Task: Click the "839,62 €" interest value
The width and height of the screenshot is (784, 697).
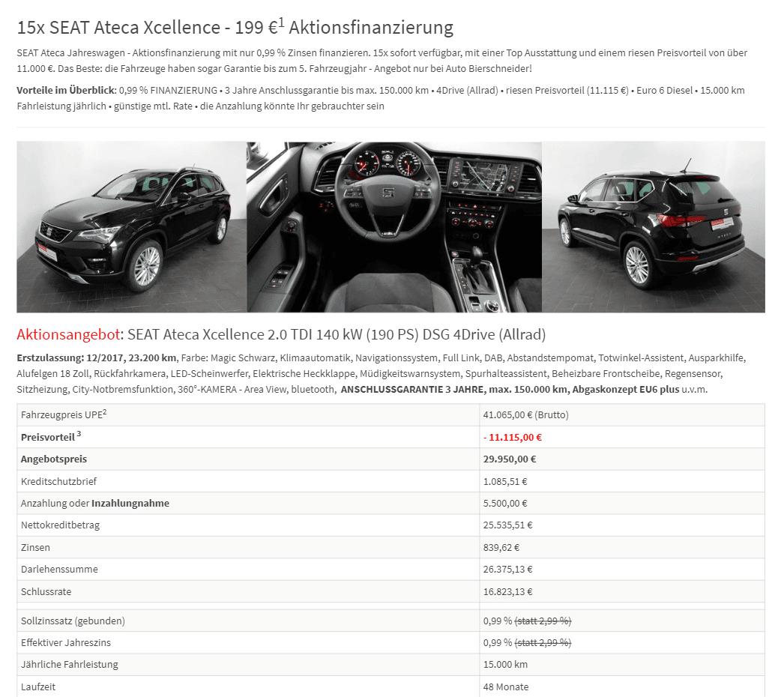Action: tap(501, 548)
